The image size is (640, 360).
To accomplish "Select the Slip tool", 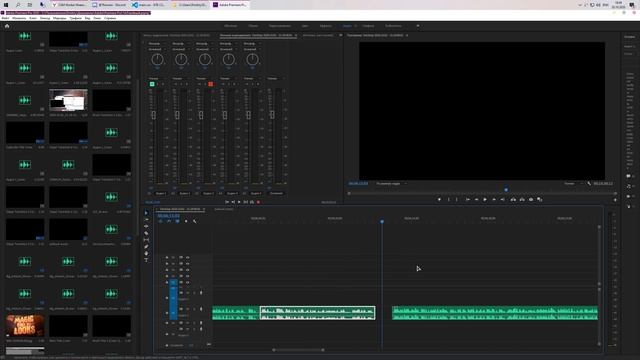I will click(x=146, y=240).
